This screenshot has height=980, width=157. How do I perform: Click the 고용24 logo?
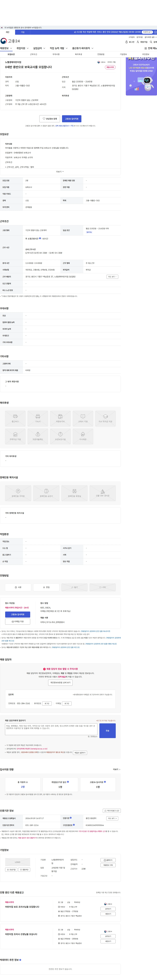pyautogui.click(x=10, y=41)
